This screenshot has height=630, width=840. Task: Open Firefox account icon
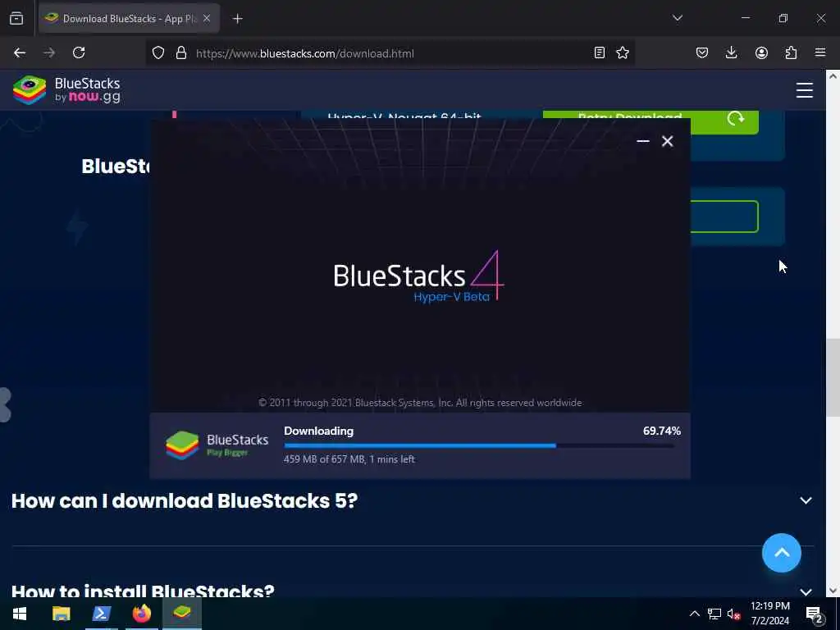(x=761, y=52)
